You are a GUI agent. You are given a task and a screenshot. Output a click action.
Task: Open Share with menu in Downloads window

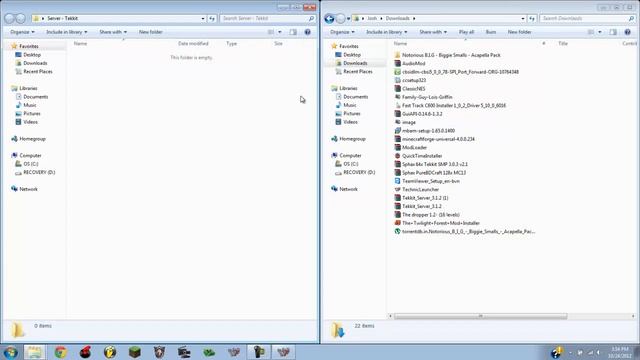[433, 32]
